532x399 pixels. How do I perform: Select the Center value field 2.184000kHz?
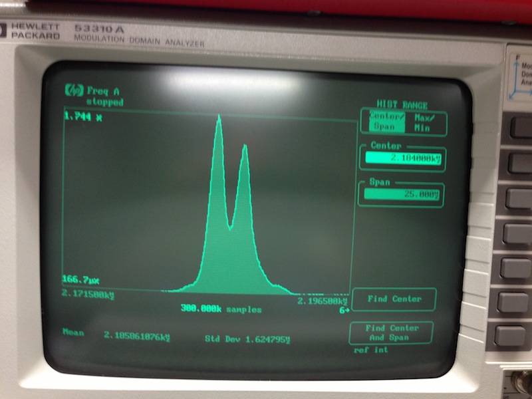coord(401,158)
